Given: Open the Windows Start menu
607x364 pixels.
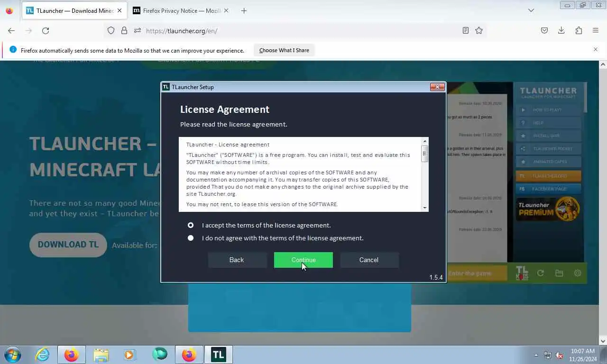Looking at the screenshot, I should point(13,355).
